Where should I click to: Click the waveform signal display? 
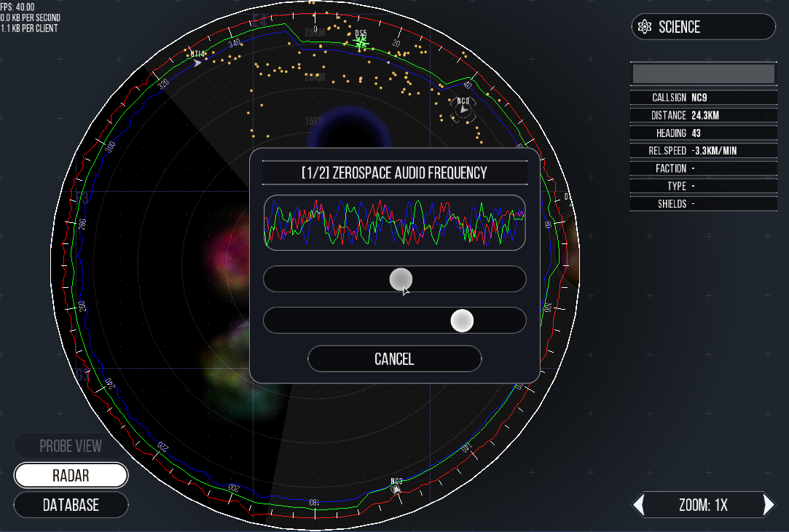394,222
